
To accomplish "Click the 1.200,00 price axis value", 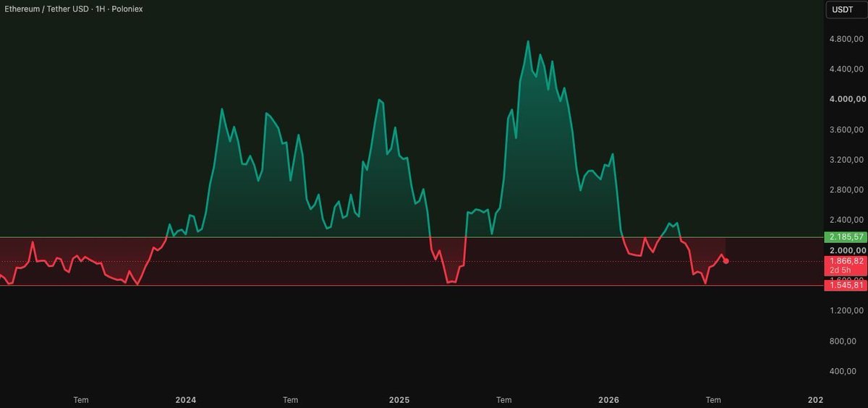I will [846, 310].
